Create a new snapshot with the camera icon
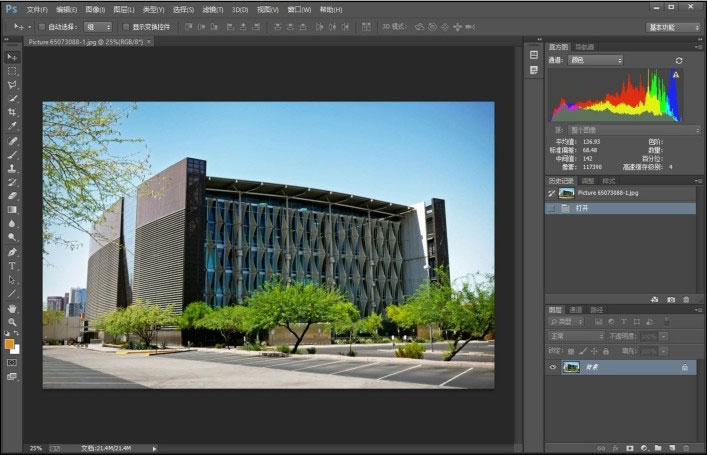The width and height of the screenshot is (707, 455). [x=671, y=299]
